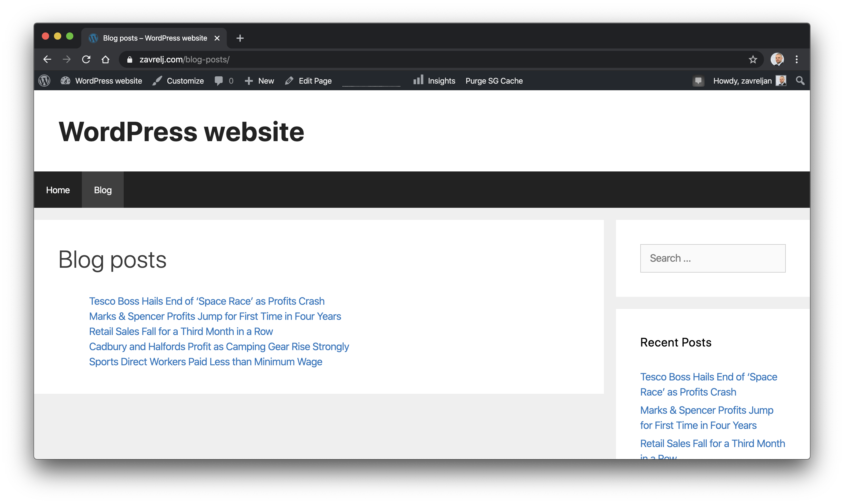Open WordPress website dashboard link
The height and width of the screenshot is (504, 844).
(x=101, y=81)
